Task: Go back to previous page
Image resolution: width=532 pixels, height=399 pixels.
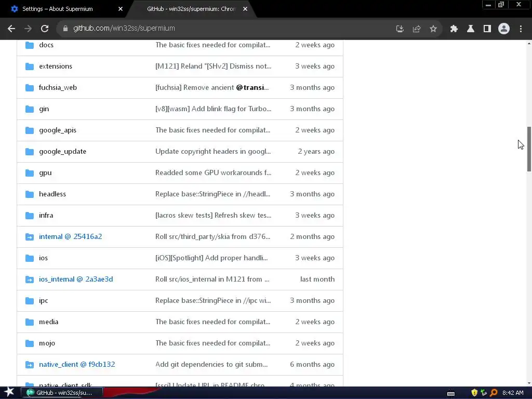Action: click(11, 29)
